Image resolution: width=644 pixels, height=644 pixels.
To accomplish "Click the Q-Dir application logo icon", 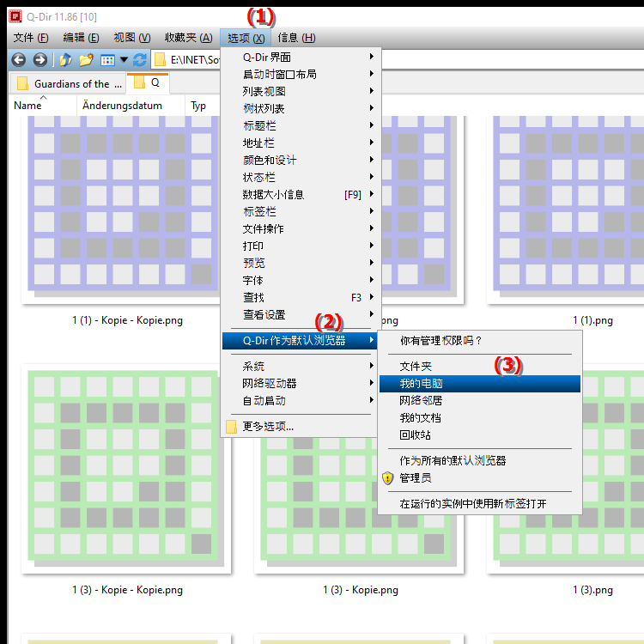I will [15, 16].
